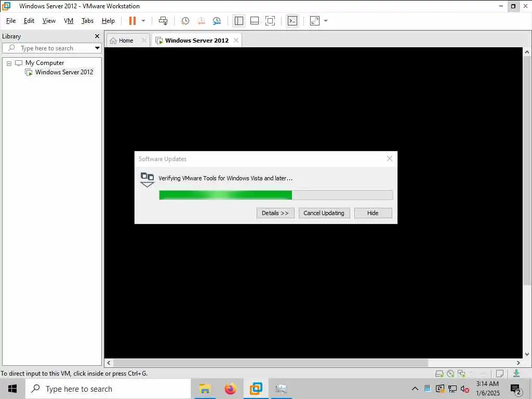Select Windows Server 2012 in library tree

tap(64, 72)
